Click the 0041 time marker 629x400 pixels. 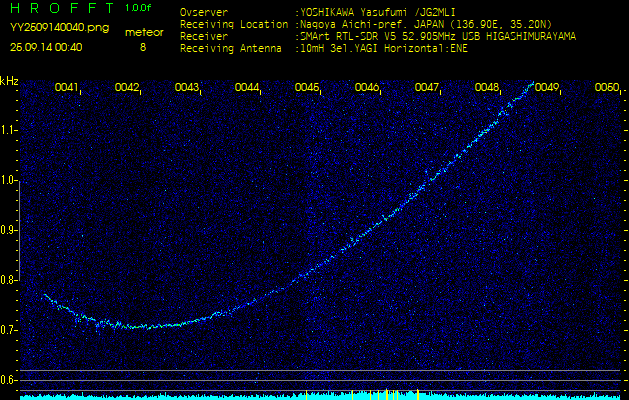pos(67,88)
